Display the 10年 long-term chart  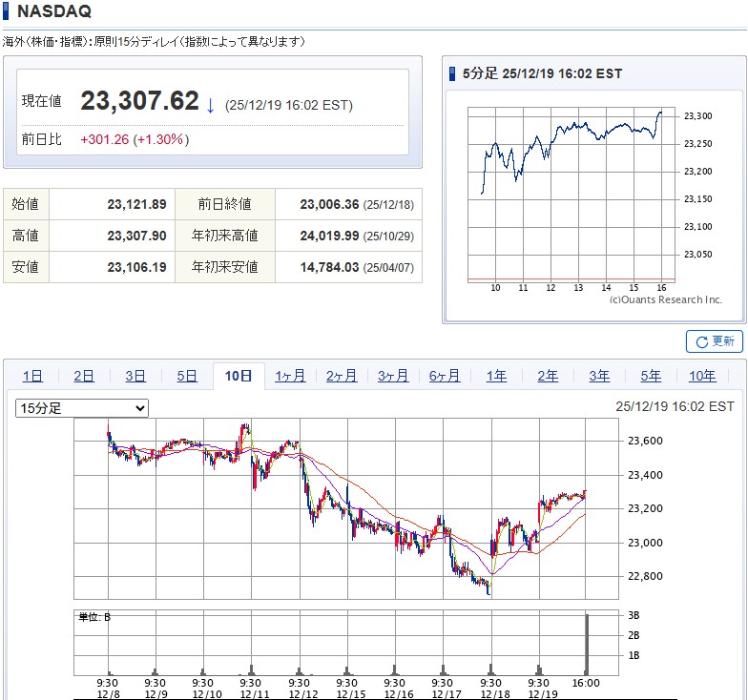tap(702, 376)
